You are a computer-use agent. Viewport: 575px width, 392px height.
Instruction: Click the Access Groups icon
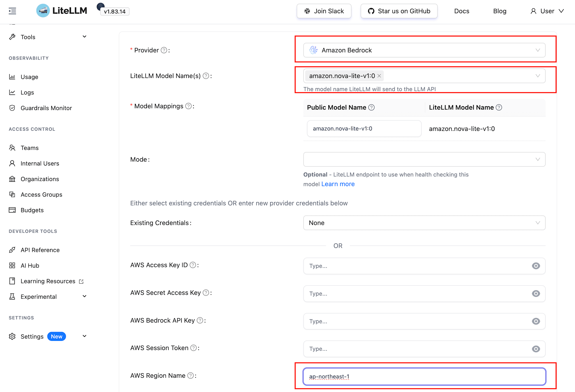(12, 194)
